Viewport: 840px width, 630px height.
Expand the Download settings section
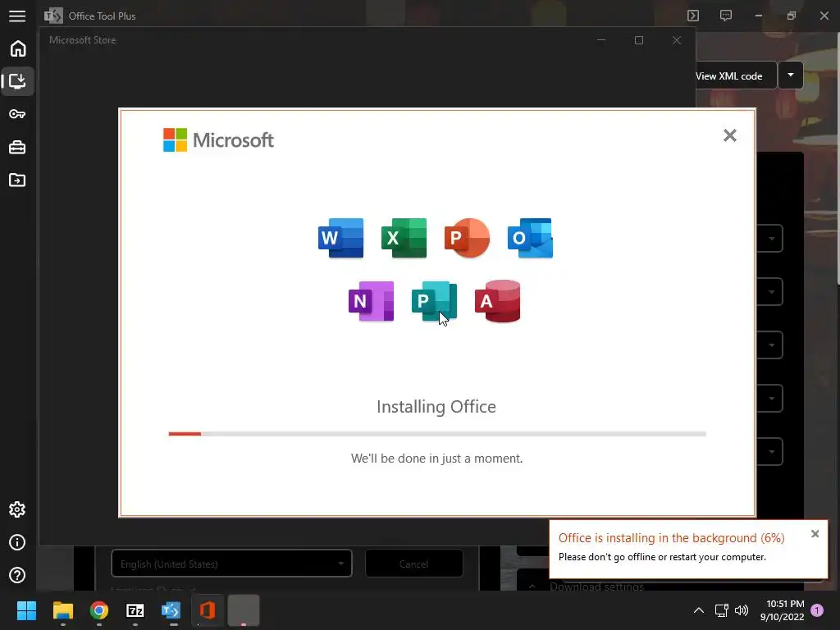point(596,587)
